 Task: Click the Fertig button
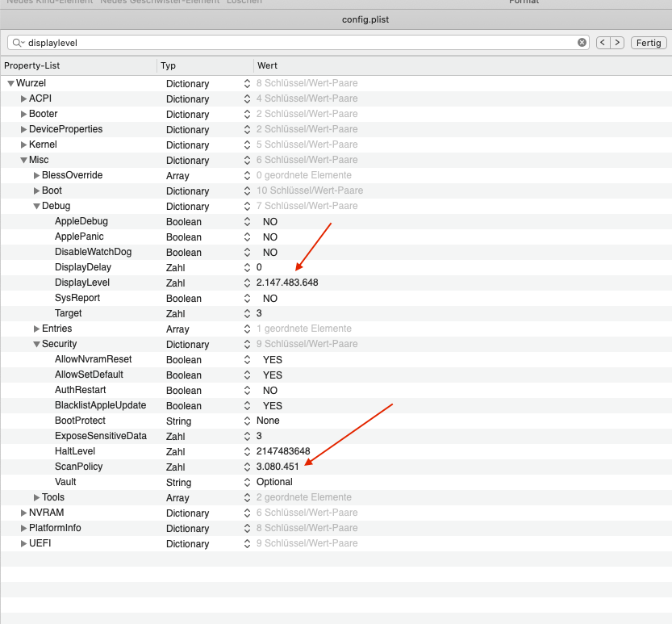pos(649,43)
